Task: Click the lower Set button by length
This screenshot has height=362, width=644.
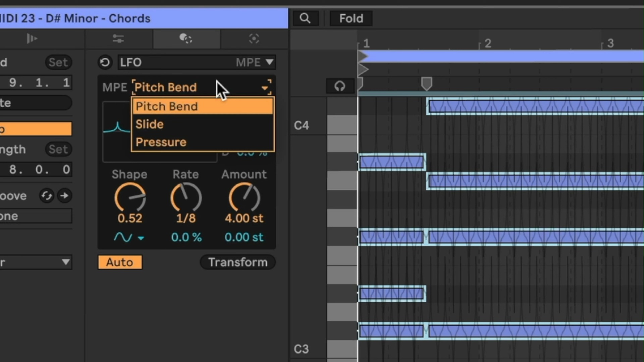Action: click(x=58, y=149)
